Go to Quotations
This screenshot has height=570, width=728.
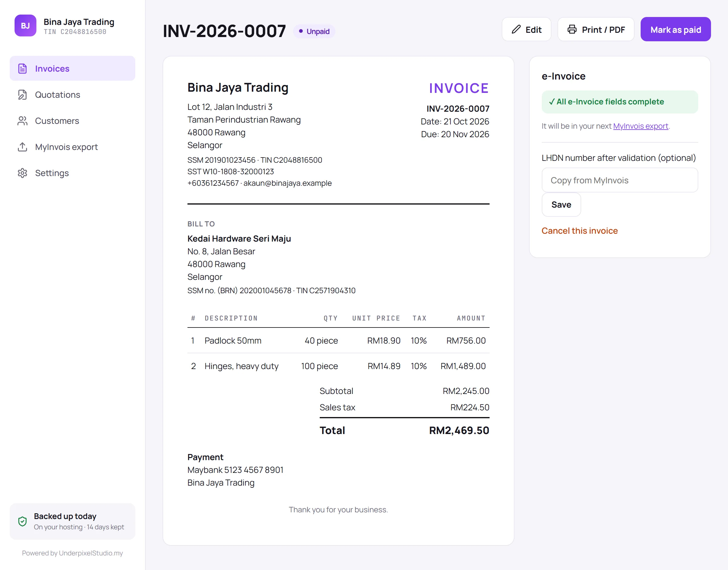click(72, 94)
